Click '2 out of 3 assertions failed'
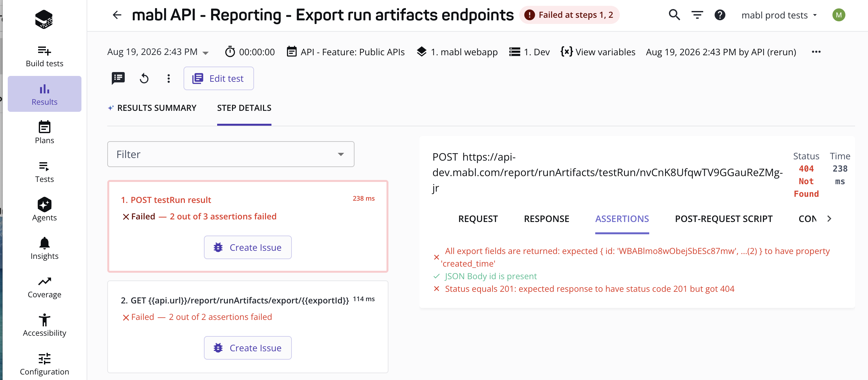The height and width of the screenshot is (380, 868). pos(223,216)
